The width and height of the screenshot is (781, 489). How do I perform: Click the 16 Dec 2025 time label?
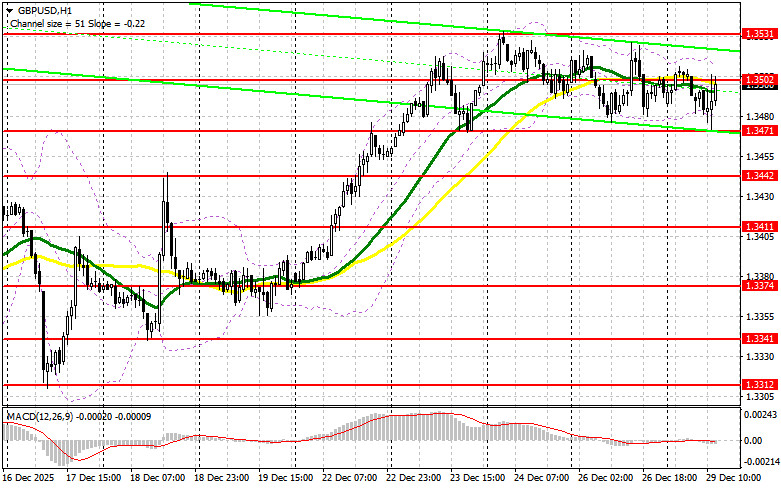tap(28, 478)
